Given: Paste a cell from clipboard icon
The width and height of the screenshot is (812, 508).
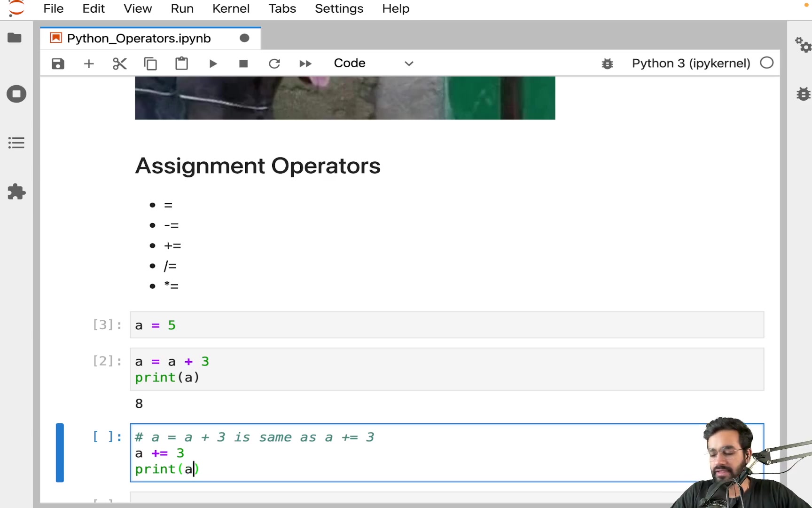Looking at the screenshot, I should (x=181, y=63).
